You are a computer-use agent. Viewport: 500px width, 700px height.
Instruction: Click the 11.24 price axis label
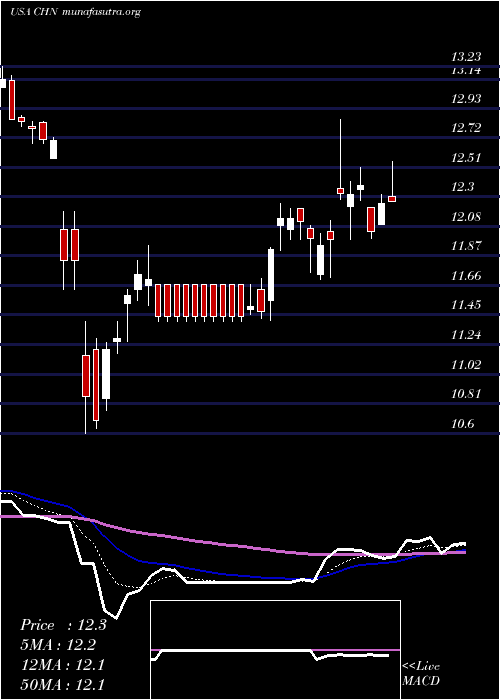pos(466,335)
